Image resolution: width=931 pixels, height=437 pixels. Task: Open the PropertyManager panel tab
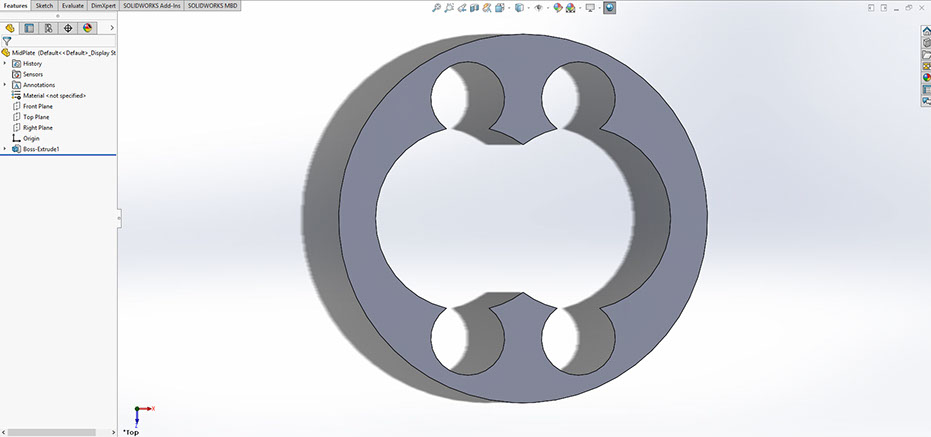(x=29, y=28)
